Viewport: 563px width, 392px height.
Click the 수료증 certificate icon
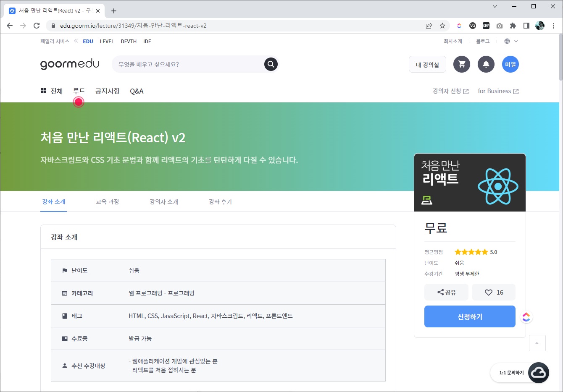(x=65, y=339)
